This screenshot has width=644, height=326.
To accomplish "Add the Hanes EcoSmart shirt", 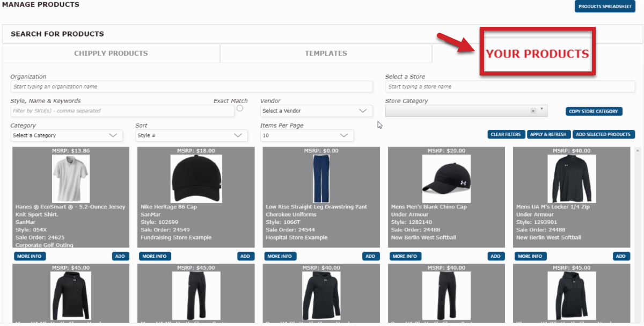I will 120,256.
